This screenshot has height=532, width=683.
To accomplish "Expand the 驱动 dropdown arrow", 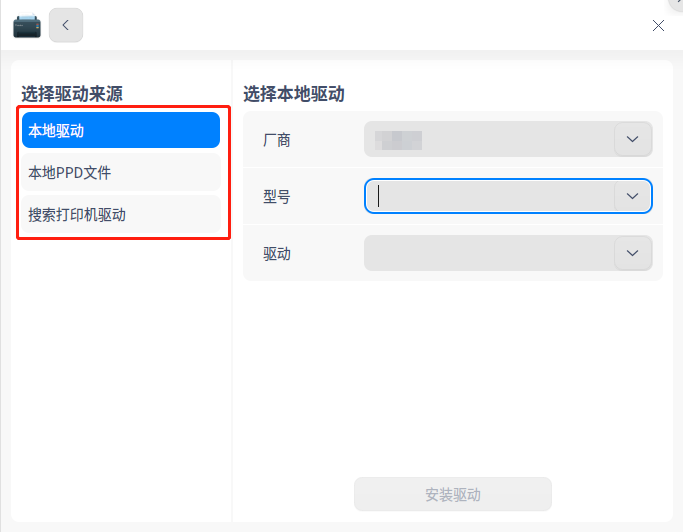I will click(632, 253).
